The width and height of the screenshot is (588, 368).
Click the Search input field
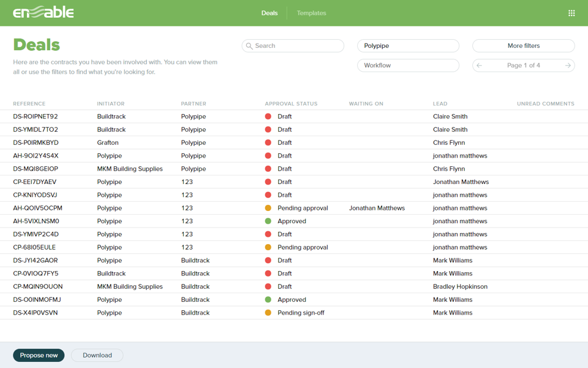[292, 45]
